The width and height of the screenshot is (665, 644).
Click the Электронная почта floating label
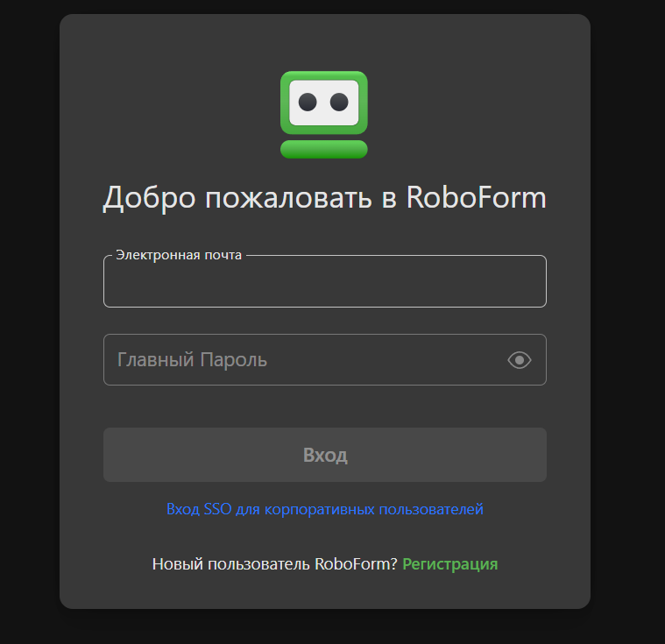tap(179, 255)
